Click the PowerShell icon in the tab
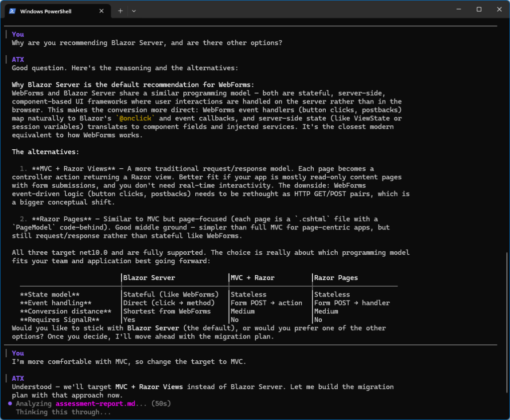The height and width of the screenshot is (420, 510). (x=12, y=11)
